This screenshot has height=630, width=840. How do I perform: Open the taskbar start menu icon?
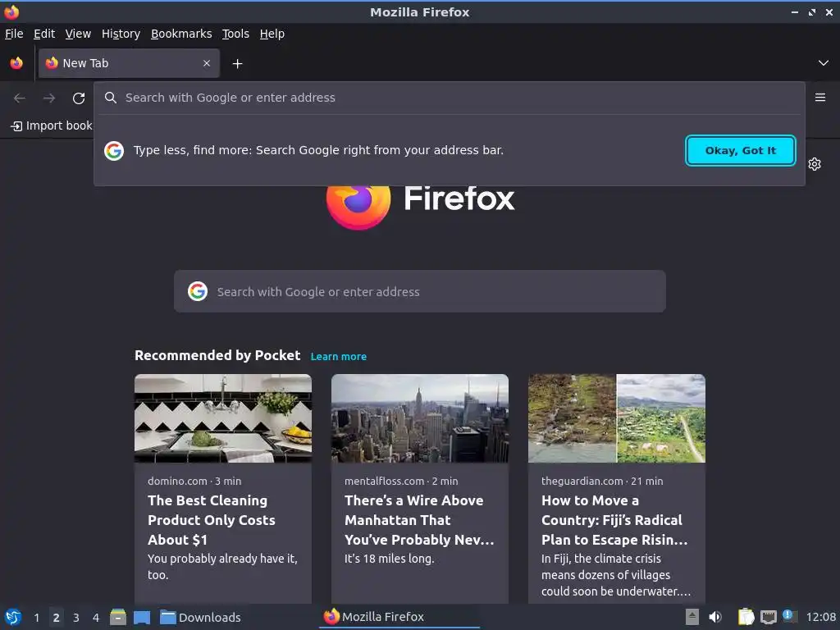coord(13,618)
